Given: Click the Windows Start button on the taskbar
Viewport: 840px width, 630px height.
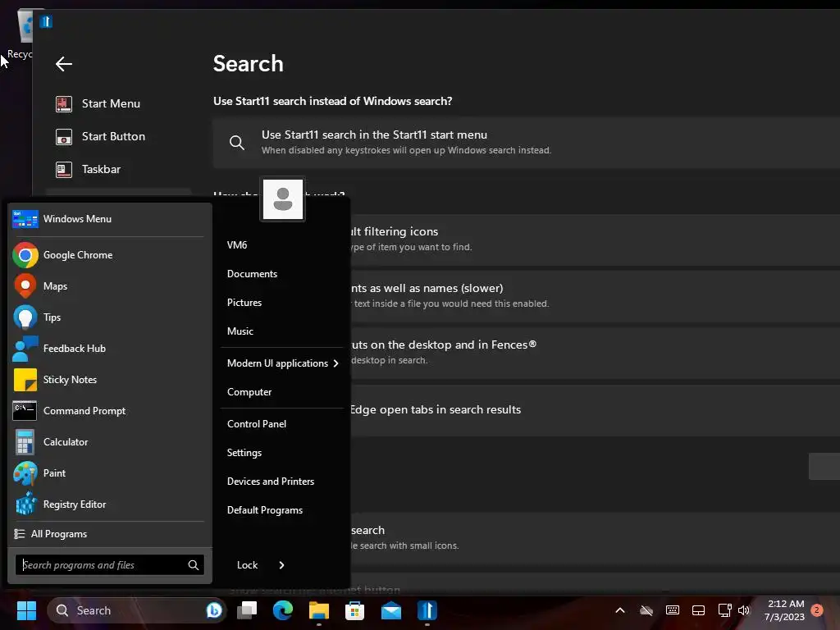Looking at the screenshot, I should coord(26,610).
